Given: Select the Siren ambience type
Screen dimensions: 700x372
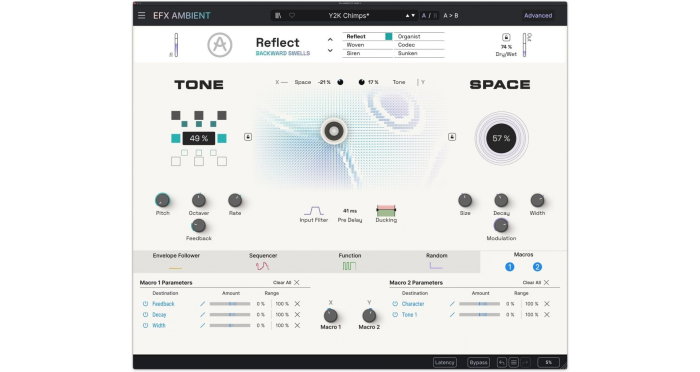Looking at the screenshot, I should click(353, 53).
